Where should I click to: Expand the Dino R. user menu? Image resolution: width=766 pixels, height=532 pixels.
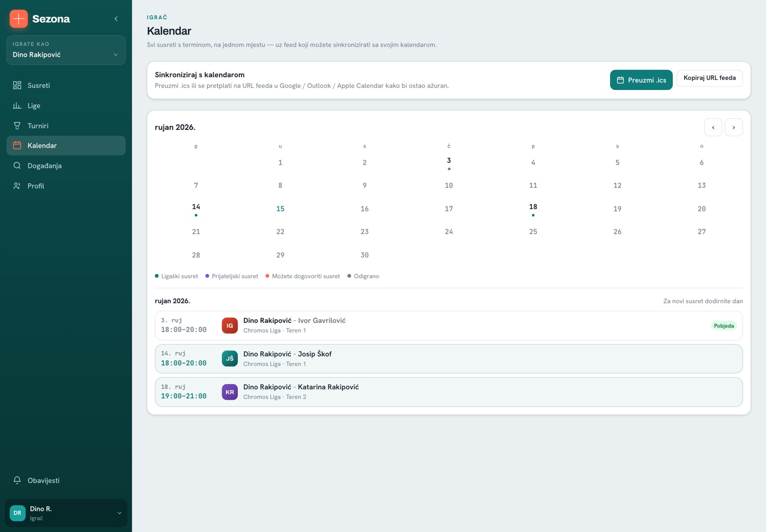[66, 513]
